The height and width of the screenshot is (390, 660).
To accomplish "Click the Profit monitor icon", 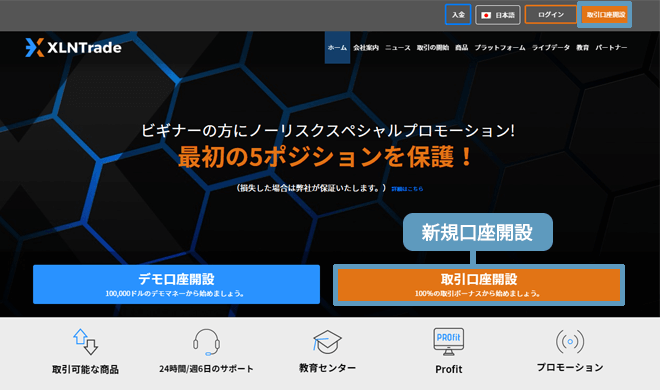I will tap(449, 342).
